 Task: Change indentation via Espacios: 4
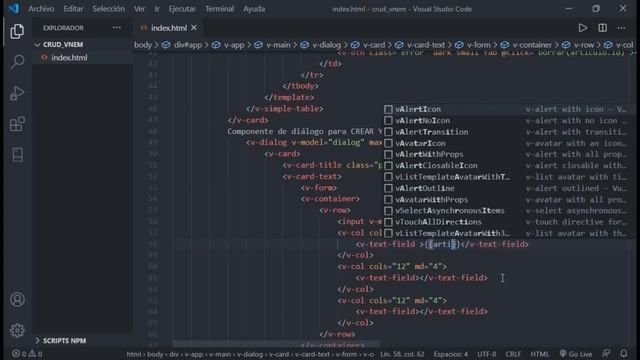coord(451,354)
